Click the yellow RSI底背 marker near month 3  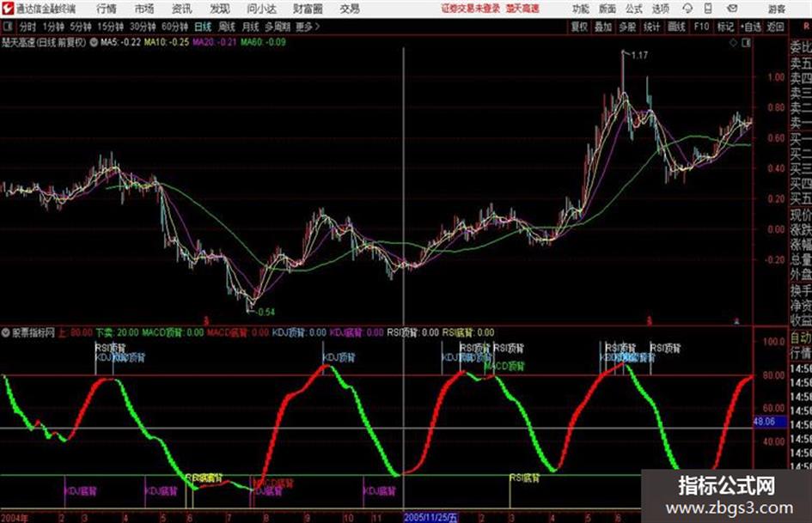coord(525,477)
